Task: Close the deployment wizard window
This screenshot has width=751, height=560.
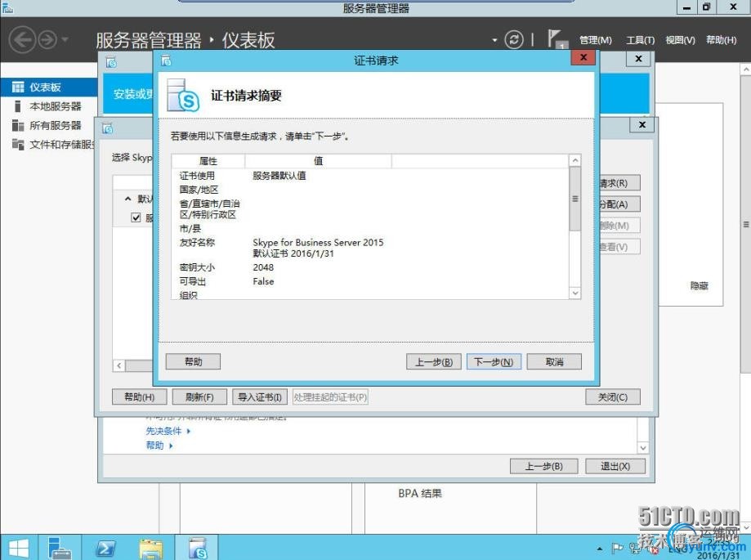Action: [x=638, y=58]
